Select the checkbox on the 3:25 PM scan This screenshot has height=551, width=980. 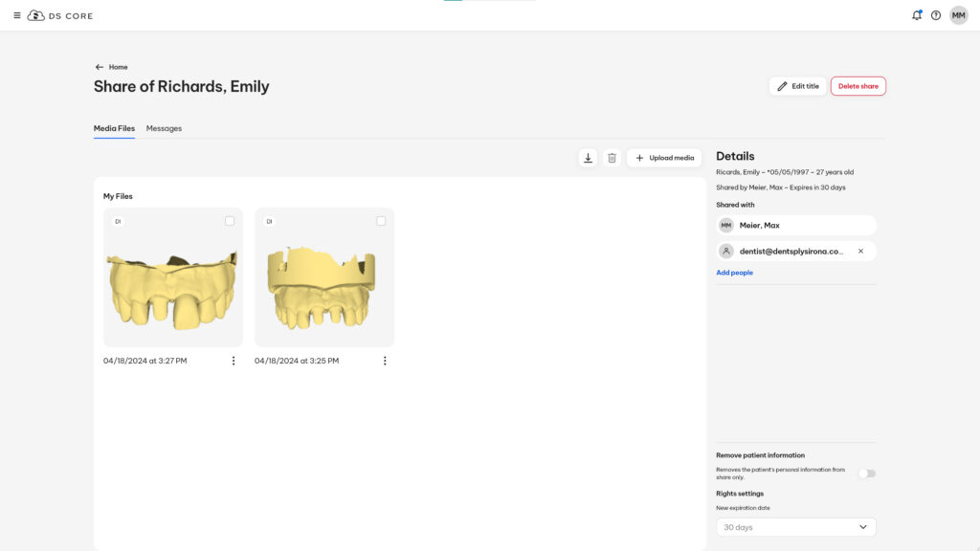click(x=381, y=221)
